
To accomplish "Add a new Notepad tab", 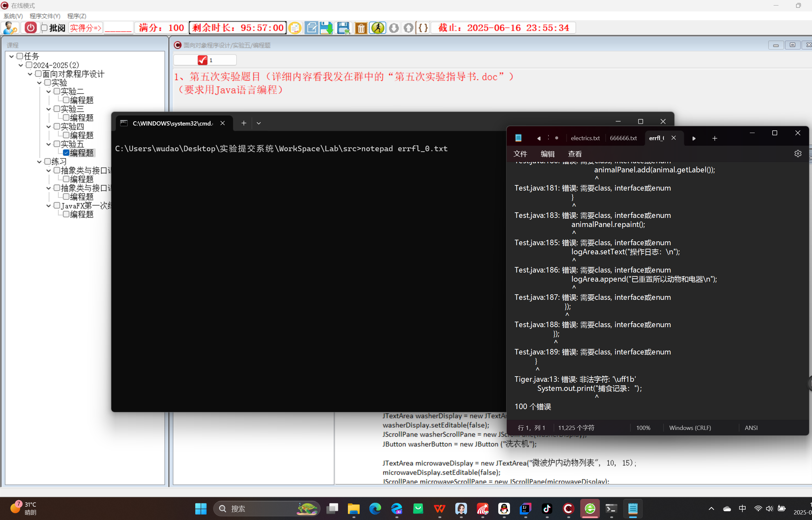I will [x=715, y=138].
